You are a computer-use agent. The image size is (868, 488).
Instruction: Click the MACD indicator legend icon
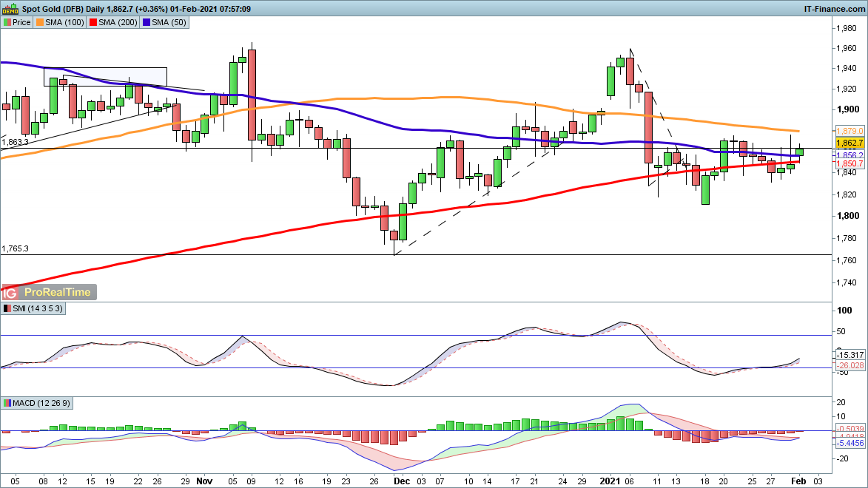pyautogui.click(x=7, y=403)
